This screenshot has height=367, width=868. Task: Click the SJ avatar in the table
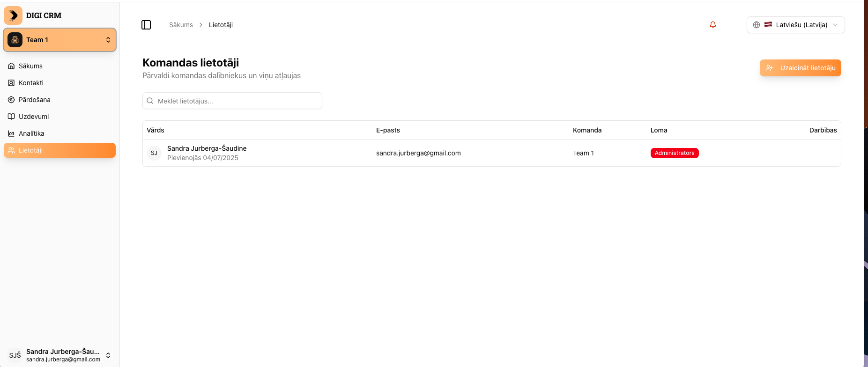(154, 153)
